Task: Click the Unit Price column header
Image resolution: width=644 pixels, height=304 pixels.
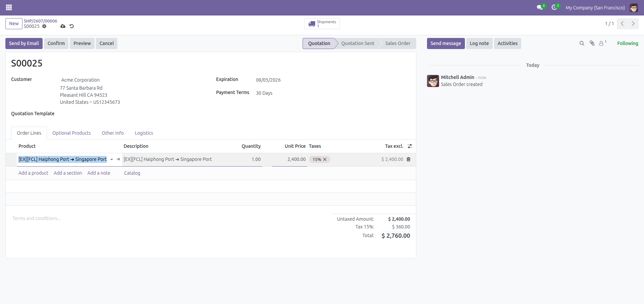Action: click(295, 146)
